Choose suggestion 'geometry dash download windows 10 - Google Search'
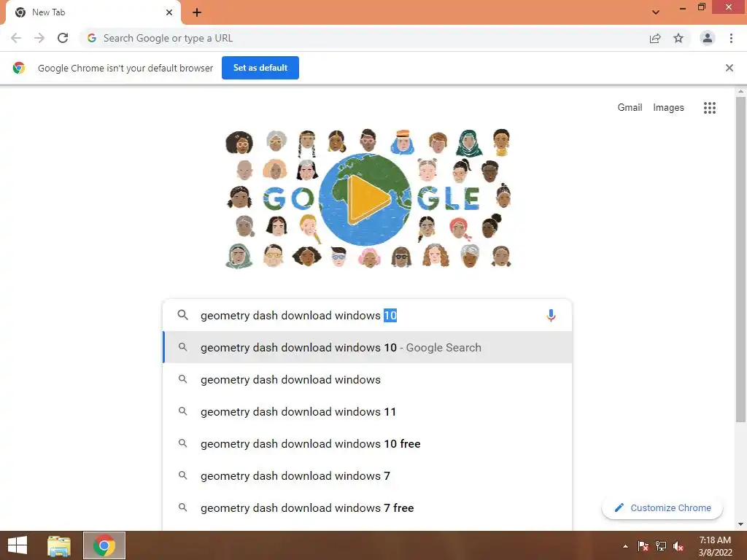The width and height of the screenshot is (747, 560). (368, 348)
